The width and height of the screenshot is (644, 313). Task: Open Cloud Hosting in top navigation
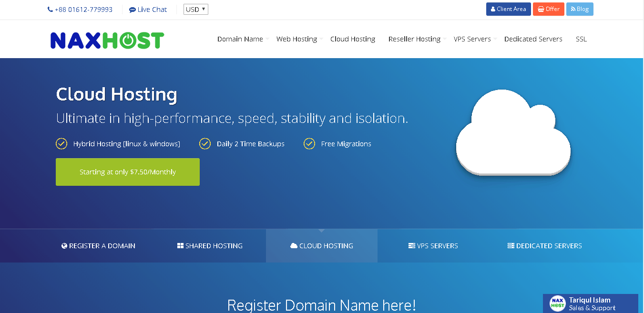(x=353, y=39)
